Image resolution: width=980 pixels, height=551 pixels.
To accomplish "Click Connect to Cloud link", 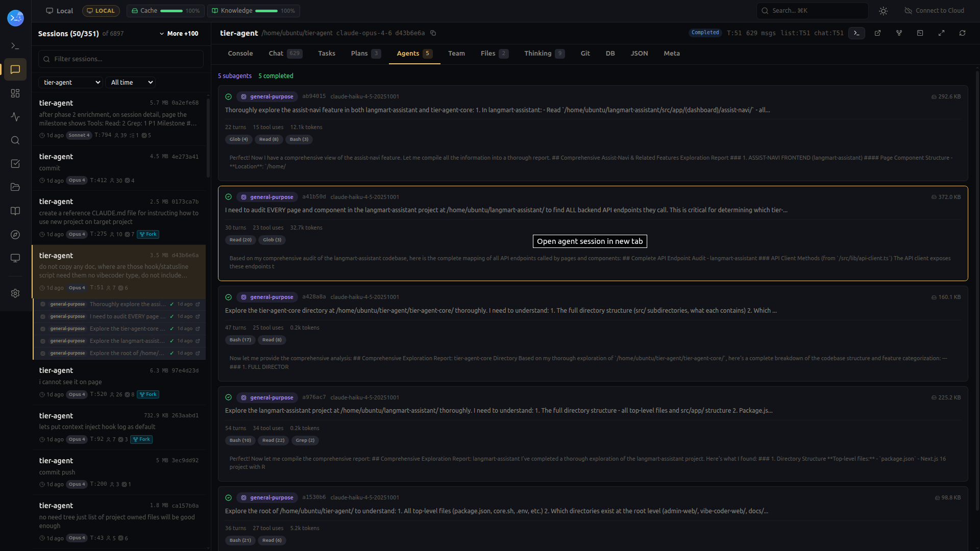I will pos(934,11).
